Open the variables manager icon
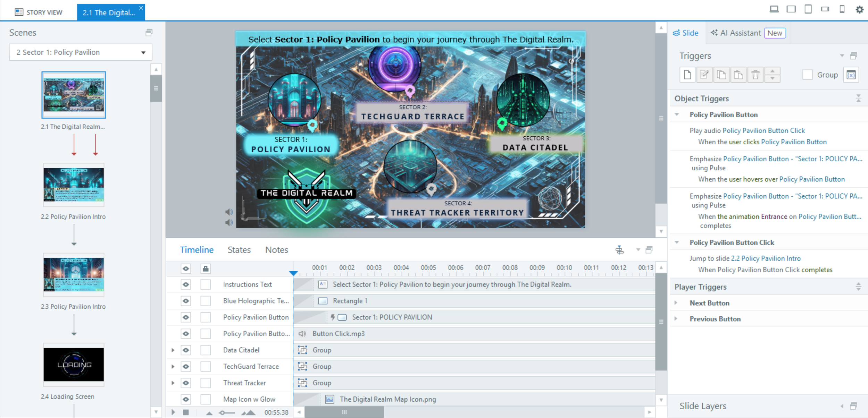This screenshot has width=868, height=418. (851, 75)
